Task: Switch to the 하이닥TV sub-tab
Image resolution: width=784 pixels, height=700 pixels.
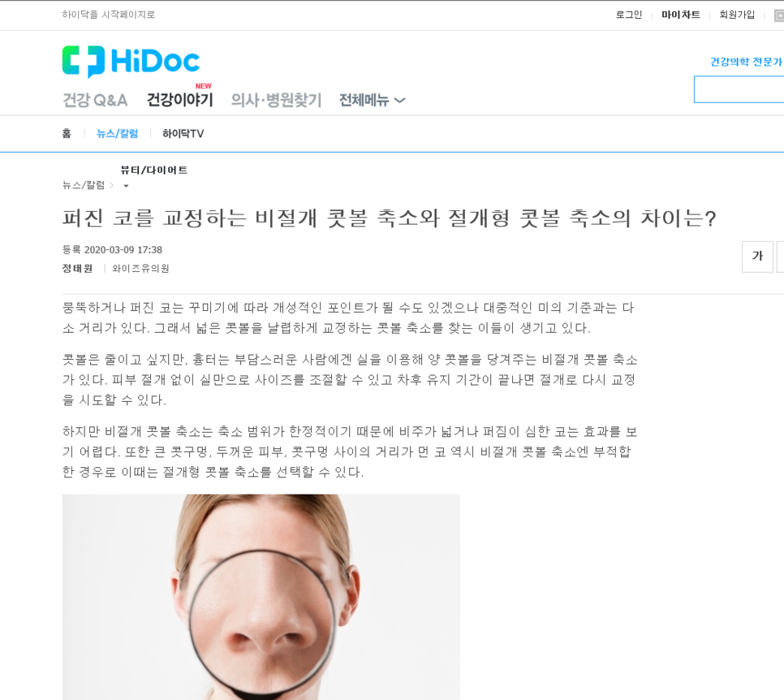Action: tap(183, 134)
